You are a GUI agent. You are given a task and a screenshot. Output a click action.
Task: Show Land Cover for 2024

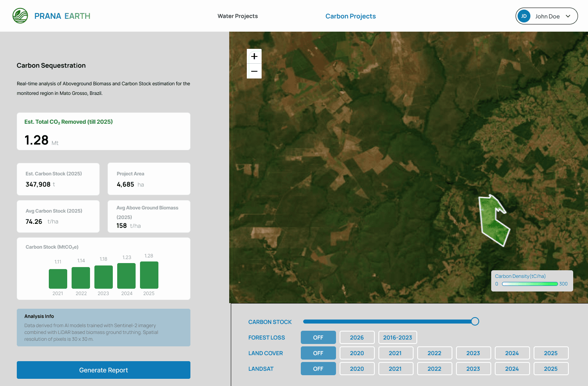tap(512, 353)
